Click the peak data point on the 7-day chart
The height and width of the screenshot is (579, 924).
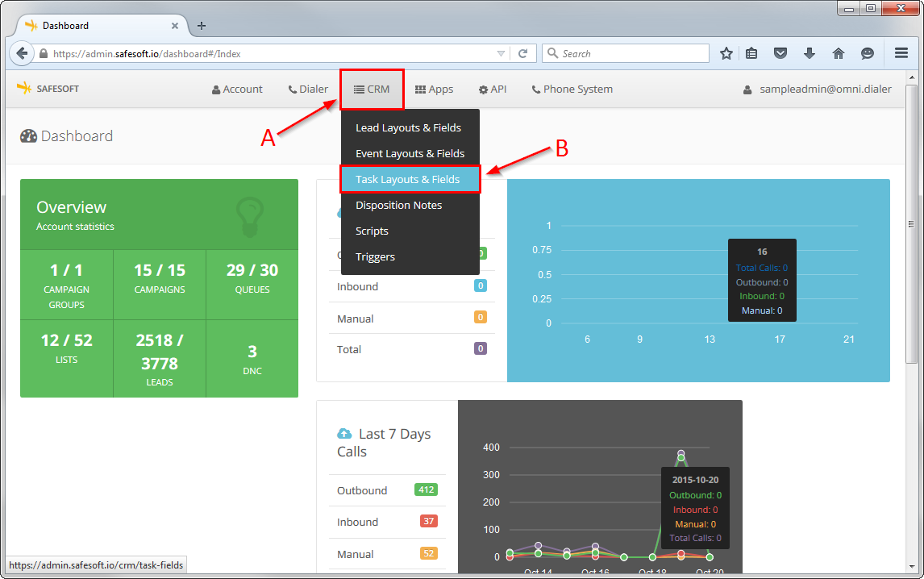coord(681,455)
